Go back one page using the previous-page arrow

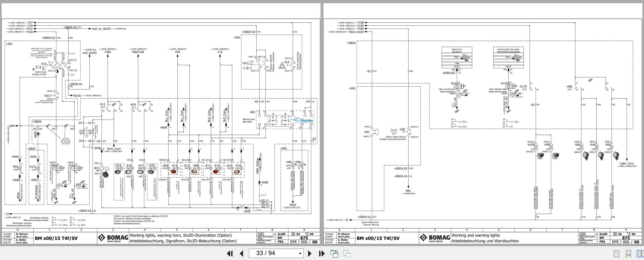tap(241, 253)
